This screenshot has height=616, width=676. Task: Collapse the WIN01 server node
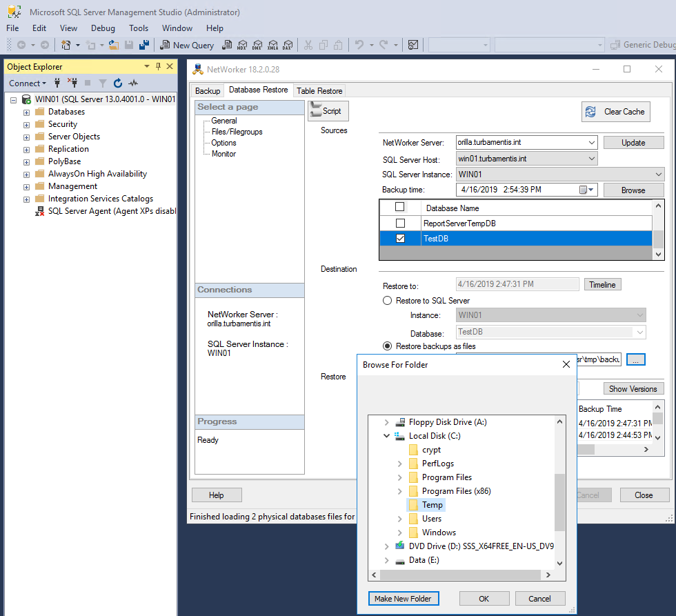click(13, 100)
